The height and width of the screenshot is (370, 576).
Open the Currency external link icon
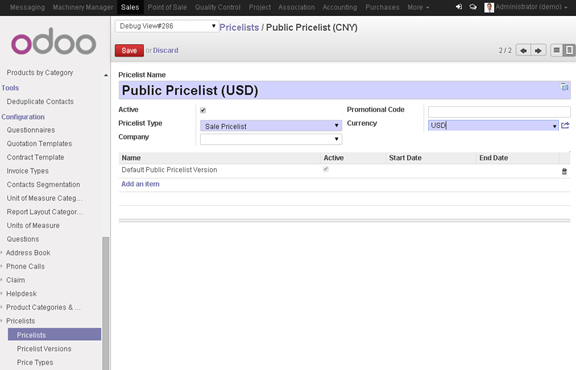click(565, 126)
